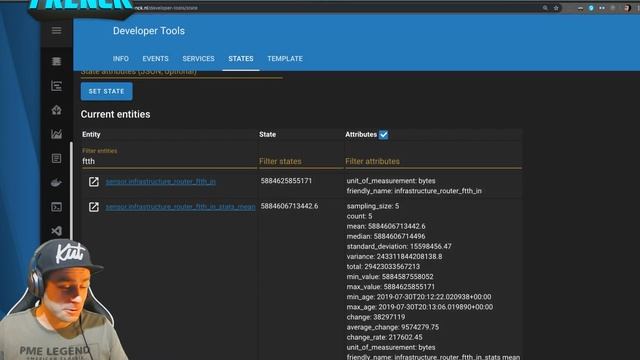Open the house-shaped sidebar panel icon

(x=56, y=110)
